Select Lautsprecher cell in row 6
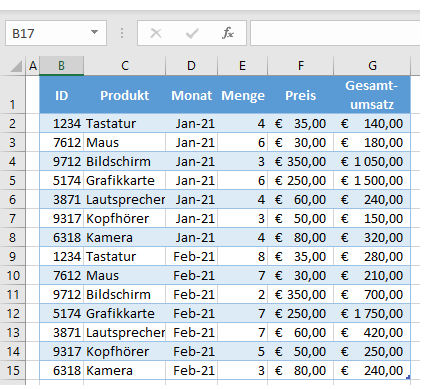This screenshot has width=432, height=389. tap(125, 199)
